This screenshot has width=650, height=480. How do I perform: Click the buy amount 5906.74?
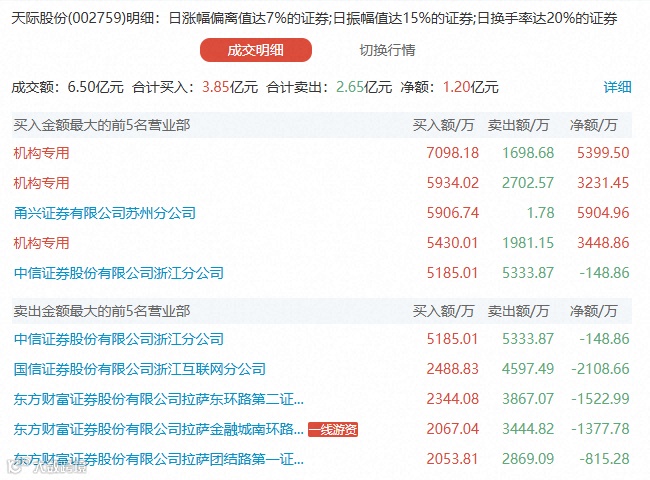tap(453, 213)
